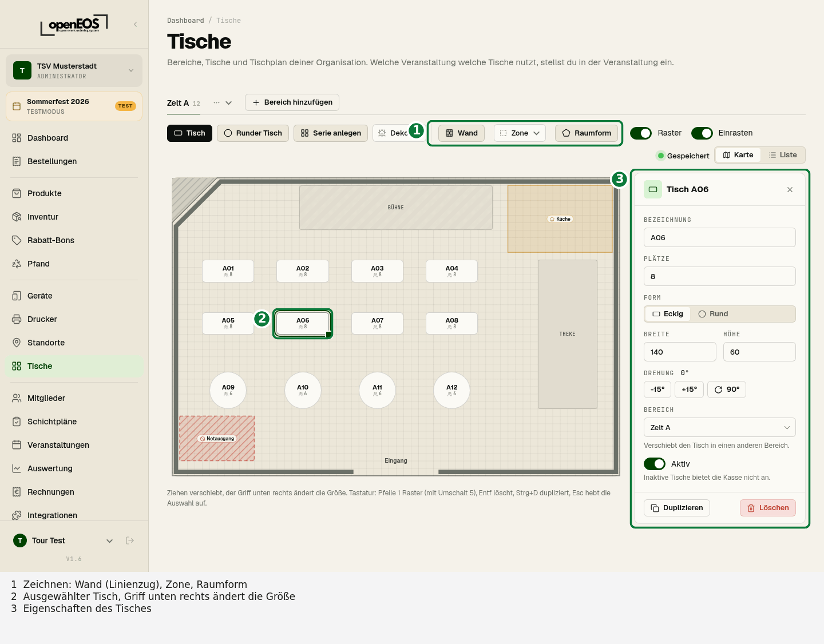
Task: Toggle the Aktiv switch for table A06
Action: [655, 464]
